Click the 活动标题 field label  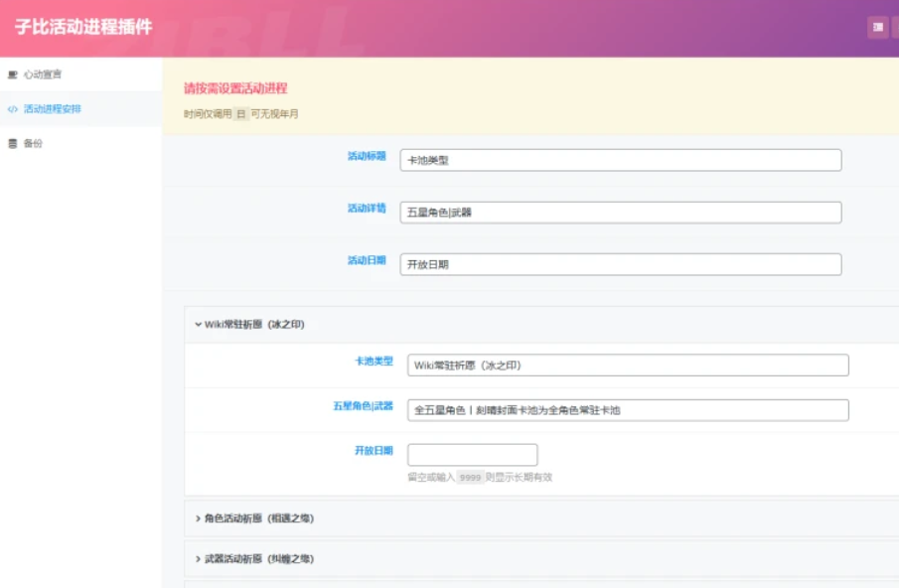point(366,157)
